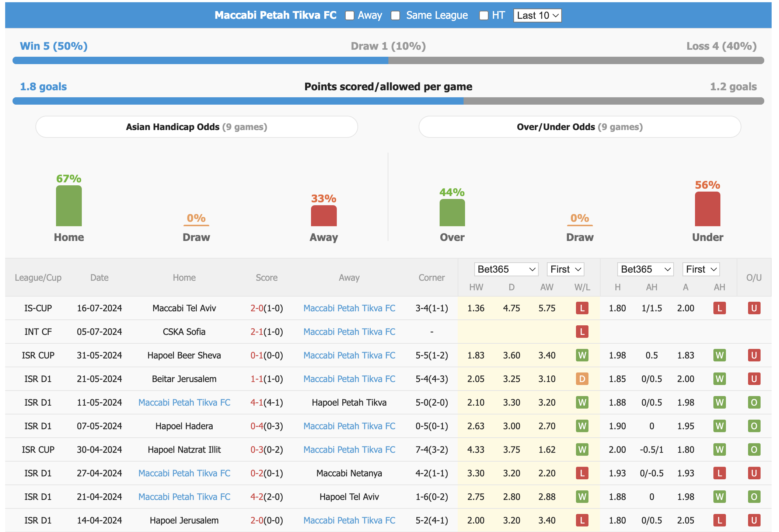779x532 pixels.
Task: Click the AH W badge in Beitar Jerusalem row
Action: [720, 379]
